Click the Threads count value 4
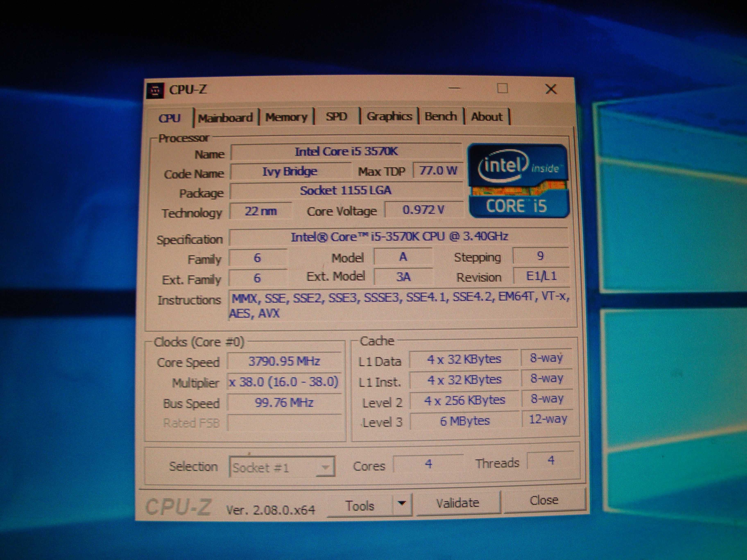747x560 pixels. pos(551,460)
